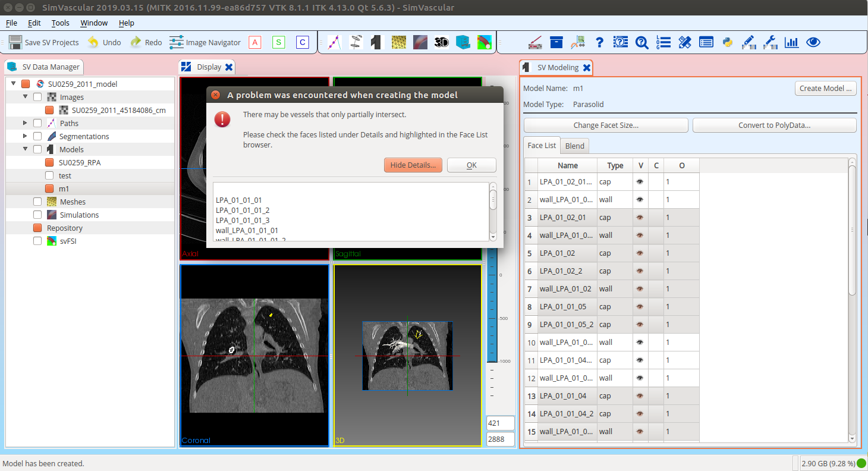Expand the Segmentations node in Data Manager
Viewport: 868px width, 471px height.
[x=24, y=136]
